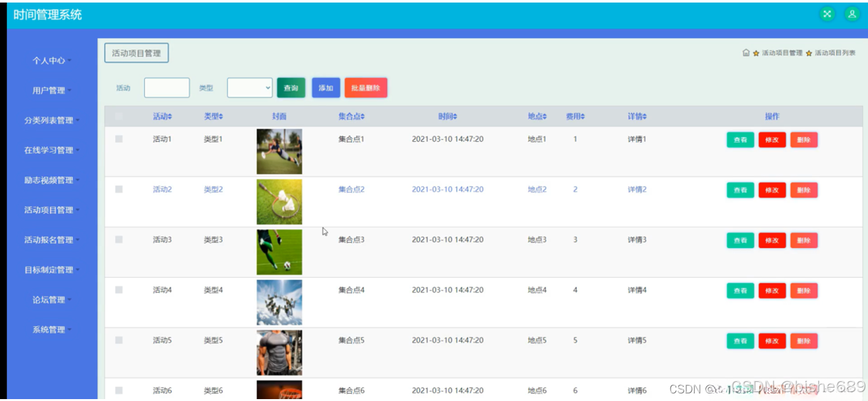Viewport: 868px width, 401px height.
Task: Click 查看 button for 活动4
Action: coord(740,291)
